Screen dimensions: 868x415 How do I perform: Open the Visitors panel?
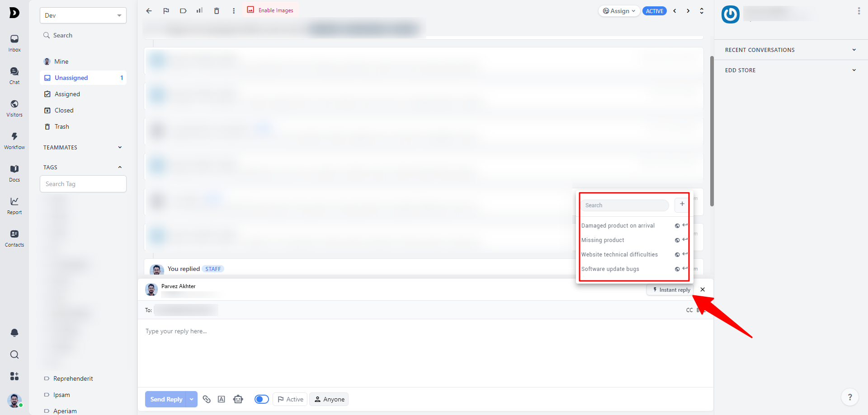coord(14,107)
